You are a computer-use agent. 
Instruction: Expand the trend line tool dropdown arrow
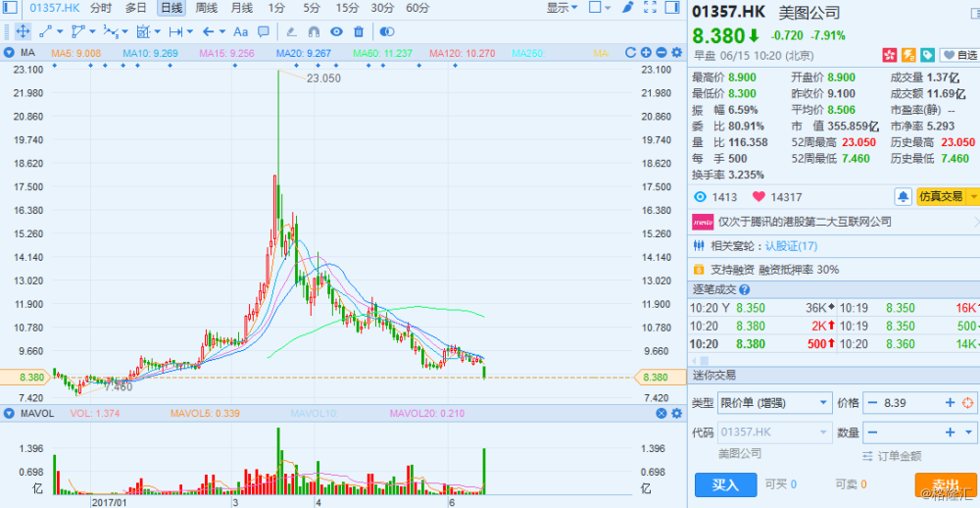60,31
